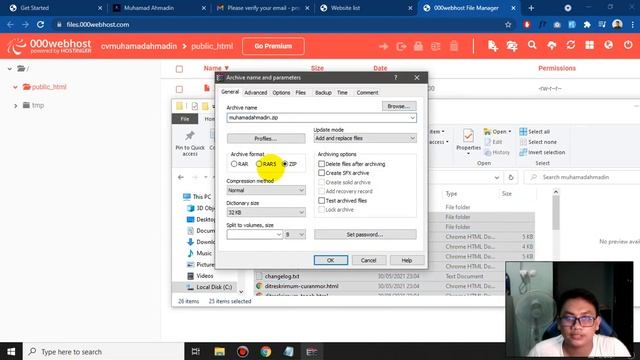Switch to the Files tab
Viewport: 640px width, 360px height.
(300, 93)
